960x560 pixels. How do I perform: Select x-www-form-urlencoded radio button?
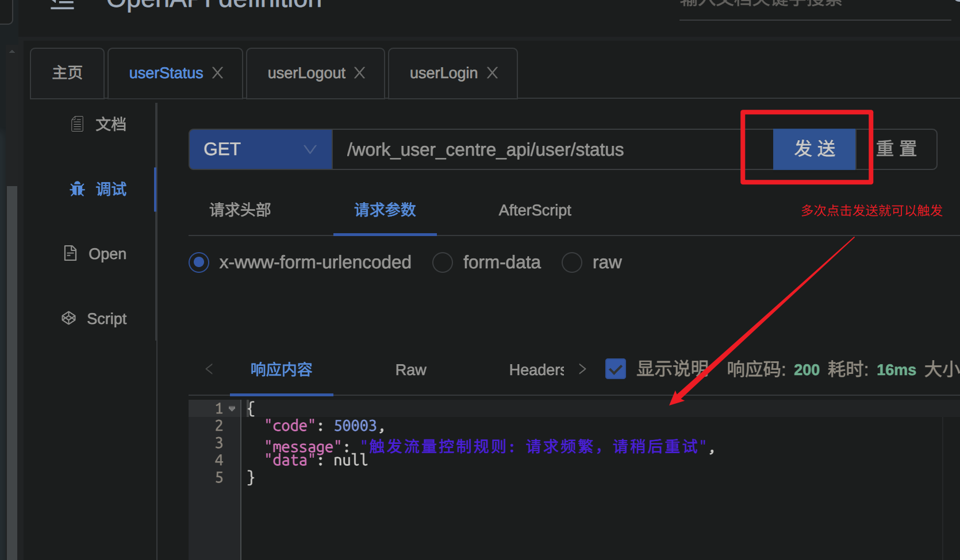199,262
